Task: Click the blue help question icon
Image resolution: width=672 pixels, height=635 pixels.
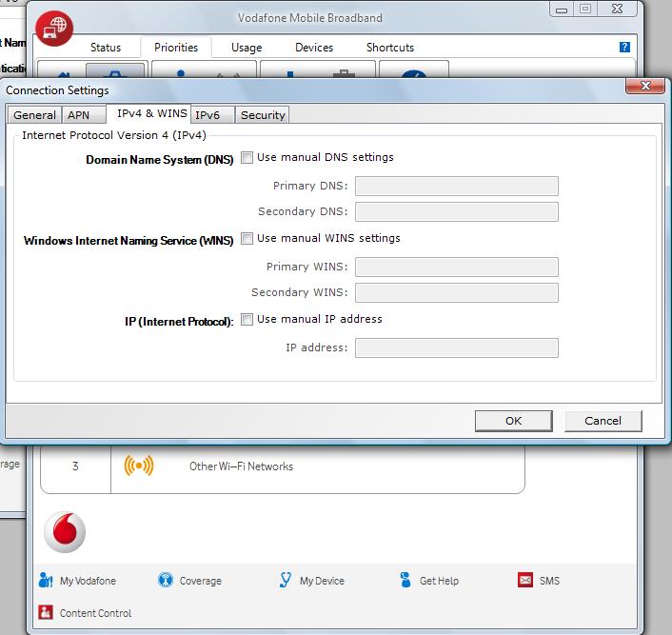Action: pos(624,47)
